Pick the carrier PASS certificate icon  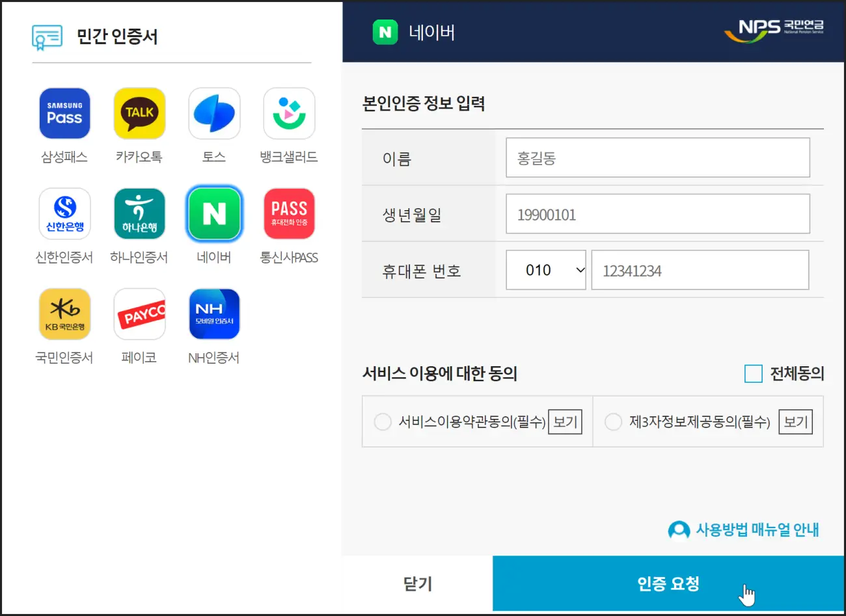click(289, 214)
